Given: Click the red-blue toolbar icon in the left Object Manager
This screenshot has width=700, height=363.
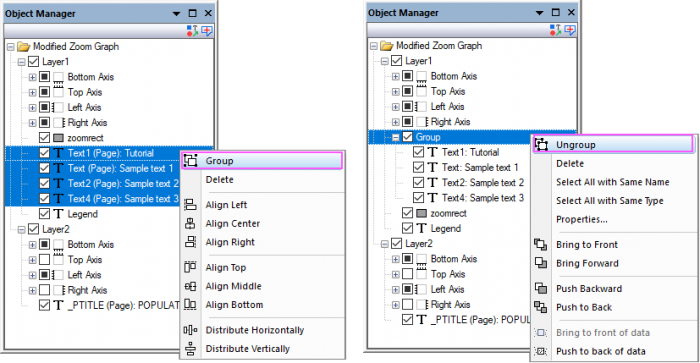Looking at the screenshot, I should pos(192,31).
